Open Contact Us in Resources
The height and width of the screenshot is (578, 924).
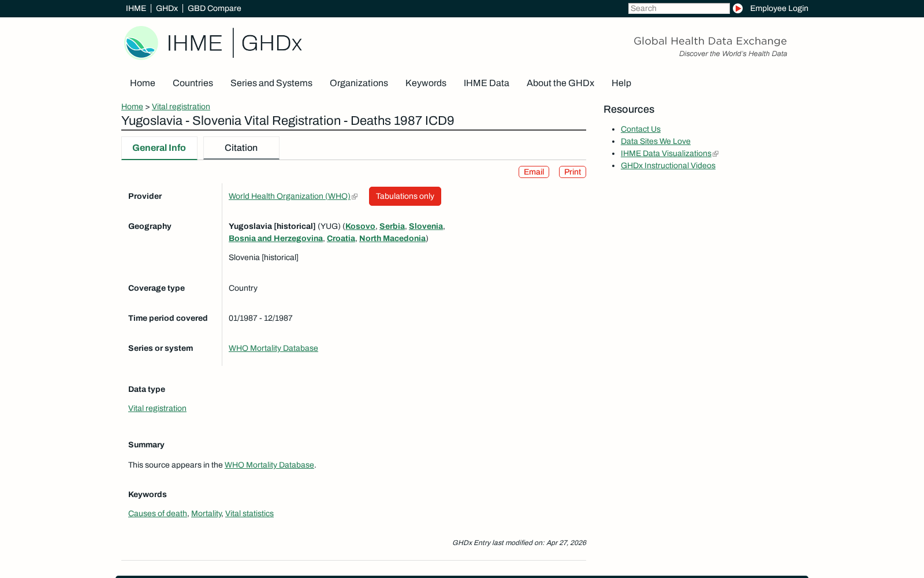coord(640,129)
